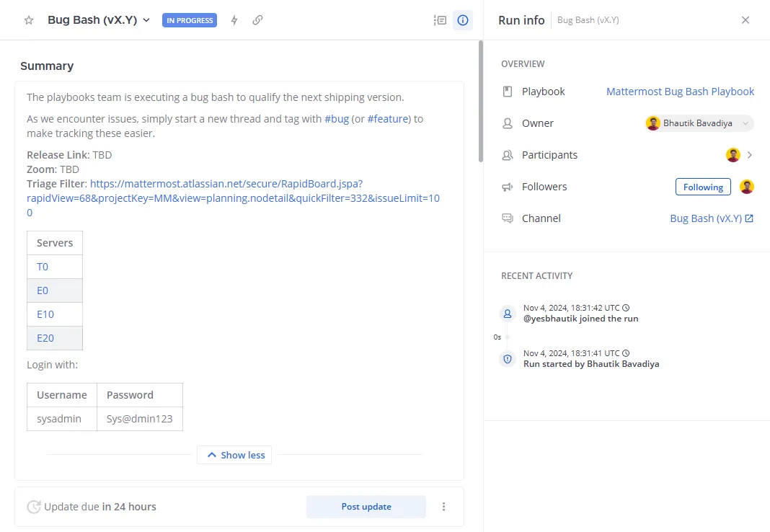The height and width of the screenshot is (532, 770).
Task: Expand the Participants list chevron
Action: coord(749,155)
